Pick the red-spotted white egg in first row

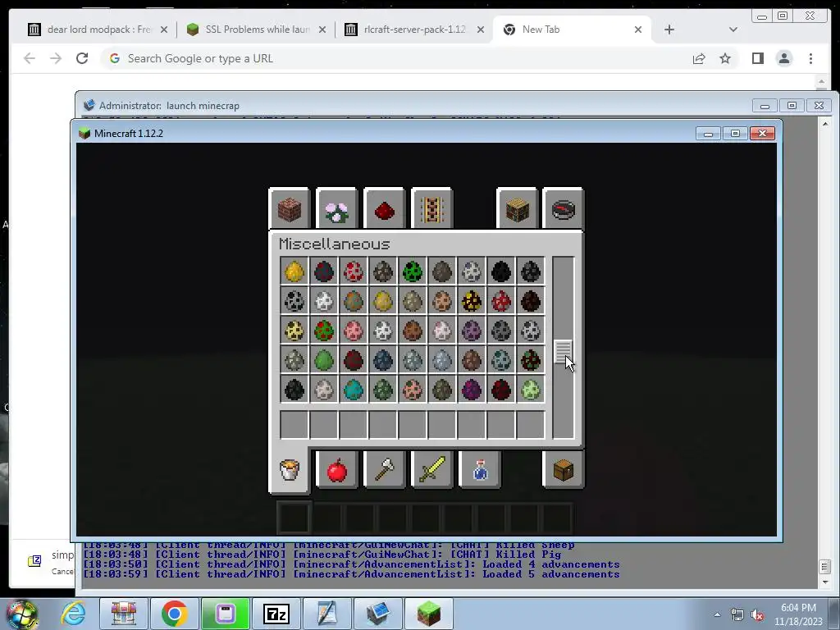point(353,272)
